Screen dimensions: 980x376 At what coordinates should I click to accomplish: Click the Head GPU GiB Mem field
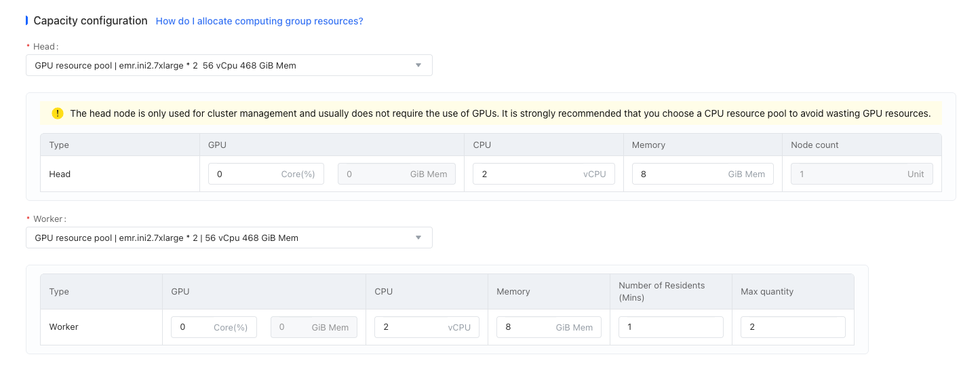pyautogui.click(x=397, y=174)
